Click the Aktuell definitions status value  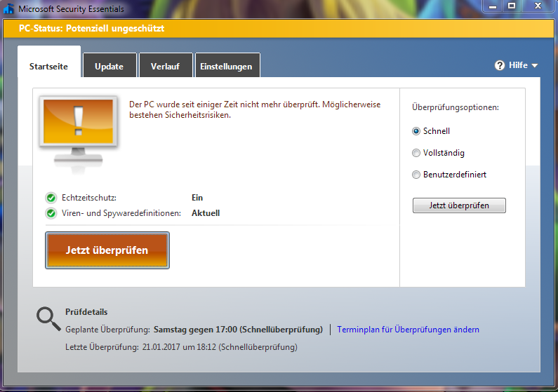pos(206,213)
